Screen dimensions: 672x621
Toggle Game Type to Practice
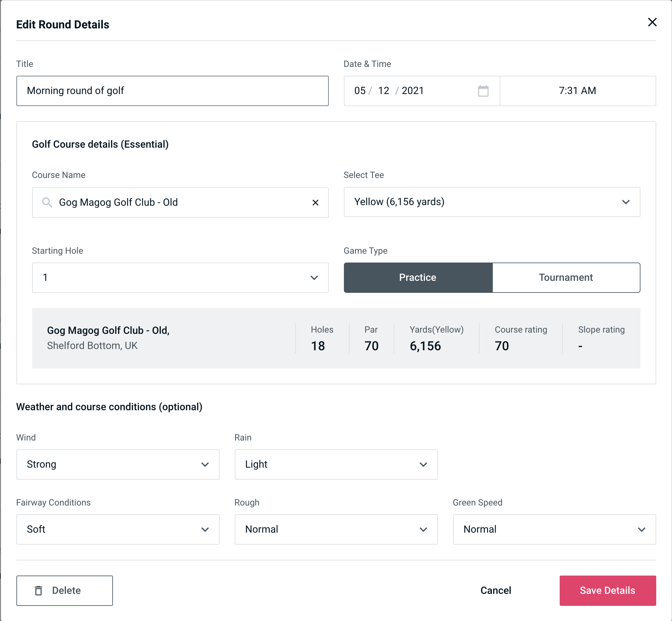(418, 277)
